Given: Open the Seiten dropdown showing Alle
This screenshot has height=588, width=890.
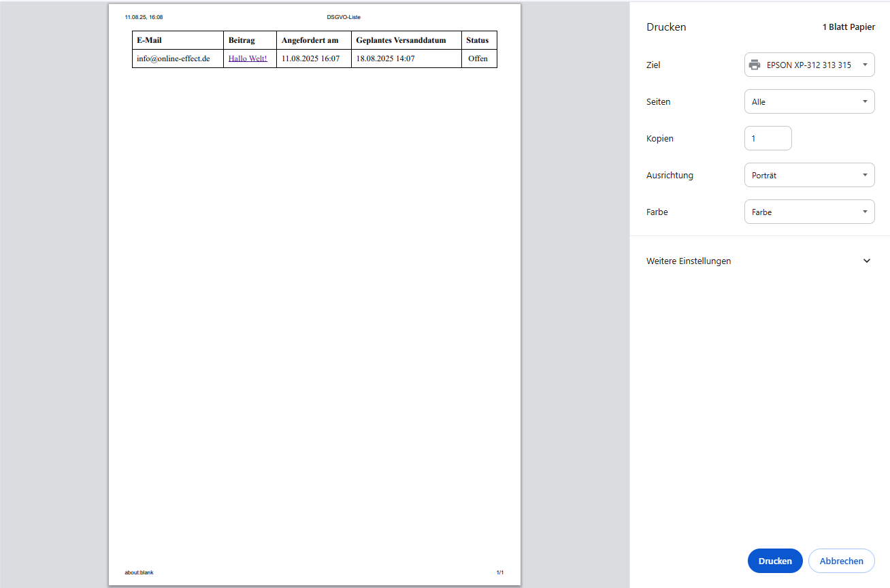Looking at the screenshot, I should point(809,102).
